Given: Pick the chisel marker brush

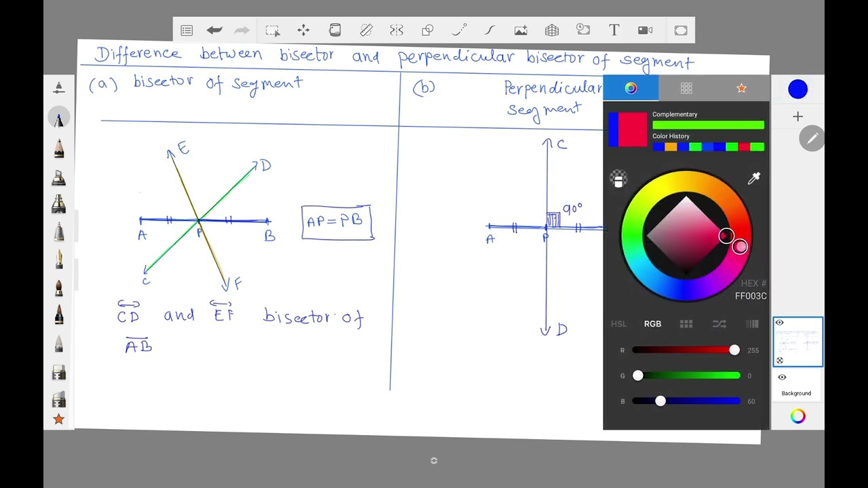Looking at the screenshot, I should tap(59, 178).
